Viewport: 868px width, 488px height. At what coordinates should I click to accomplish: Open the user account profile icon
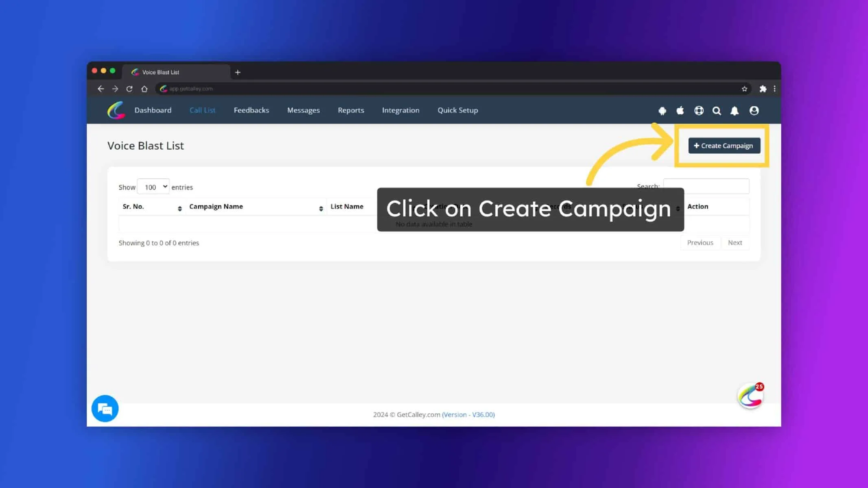[754, 111]
